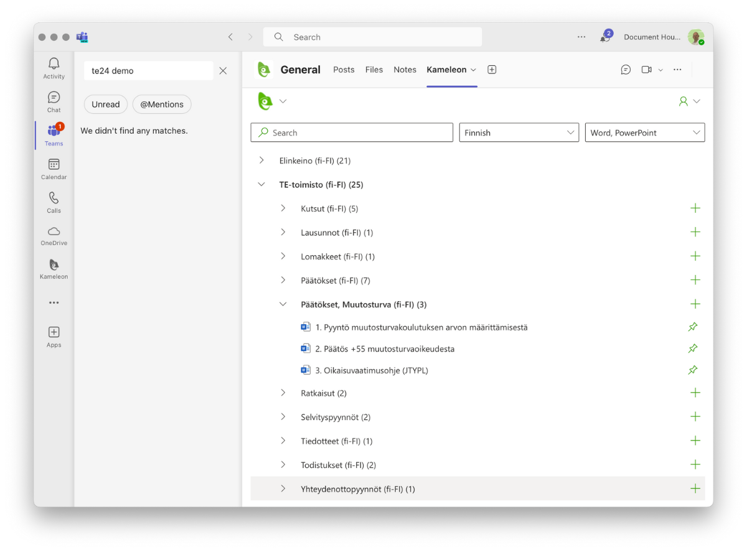Viewport: 747px width, 560px height.
Task: Collapse the TE-toimisto (fi-FI) folder
Action: click(x=261, y=184)
